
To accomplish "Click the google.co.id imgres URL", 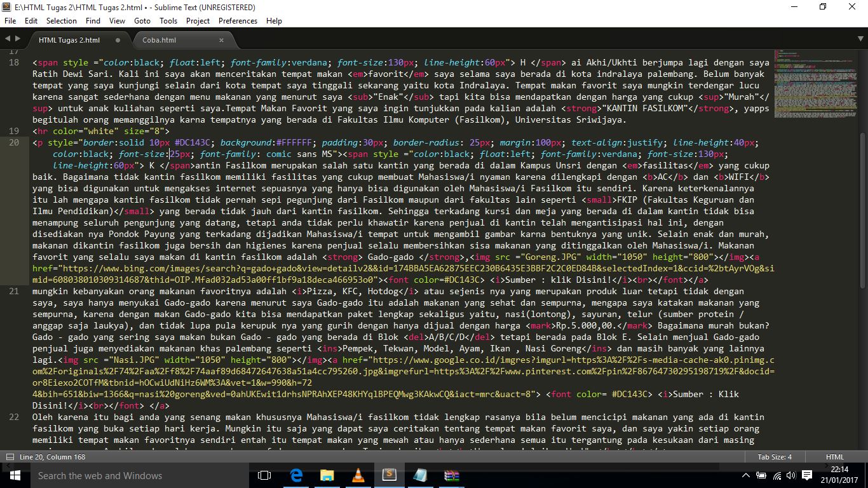I will point(445,360).
